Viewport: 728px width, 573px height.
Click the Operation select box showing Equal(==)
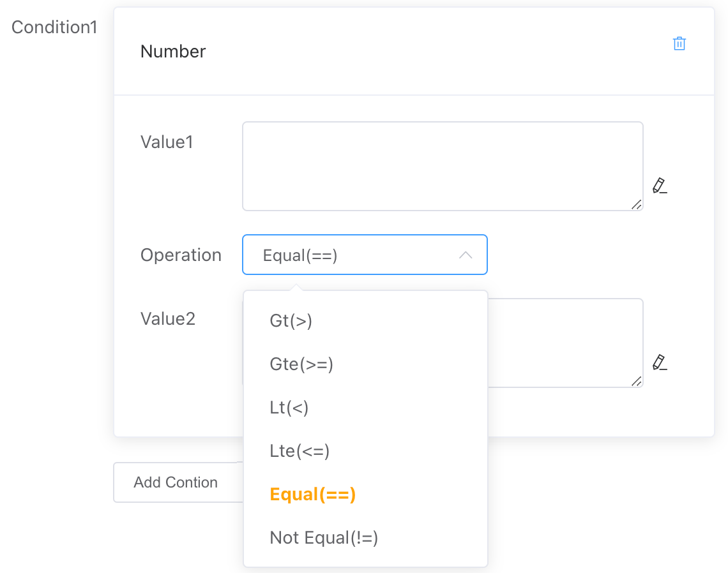(351, 255)
